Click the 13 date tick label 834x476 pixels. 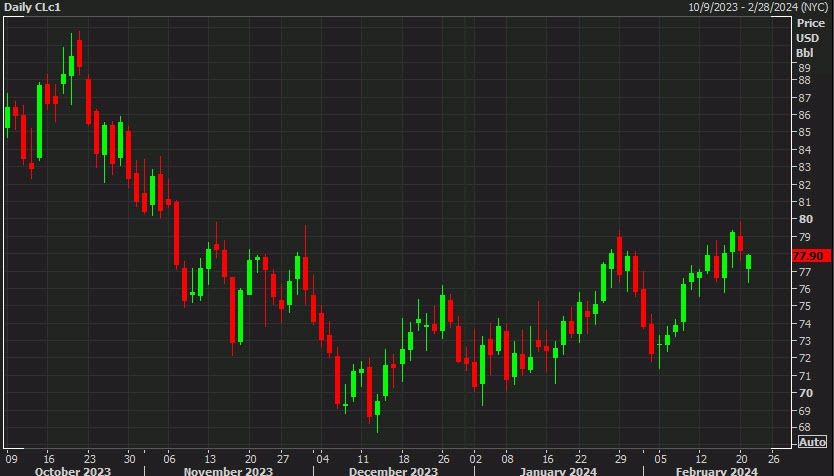click(210, 459)
